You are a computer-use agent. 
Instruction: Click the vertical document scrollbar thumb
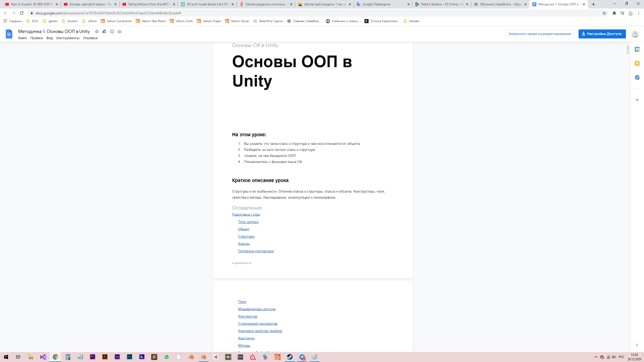pos(627,50)
